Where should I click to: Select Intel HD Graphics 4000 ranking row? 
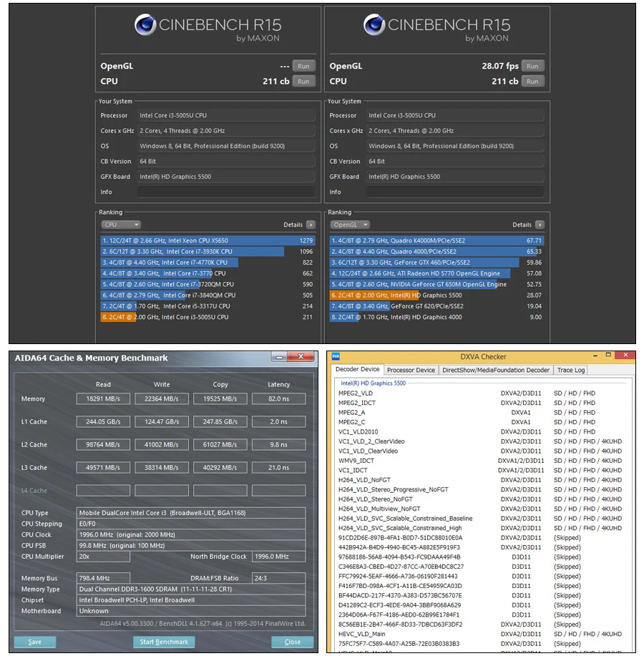[436, 317]
